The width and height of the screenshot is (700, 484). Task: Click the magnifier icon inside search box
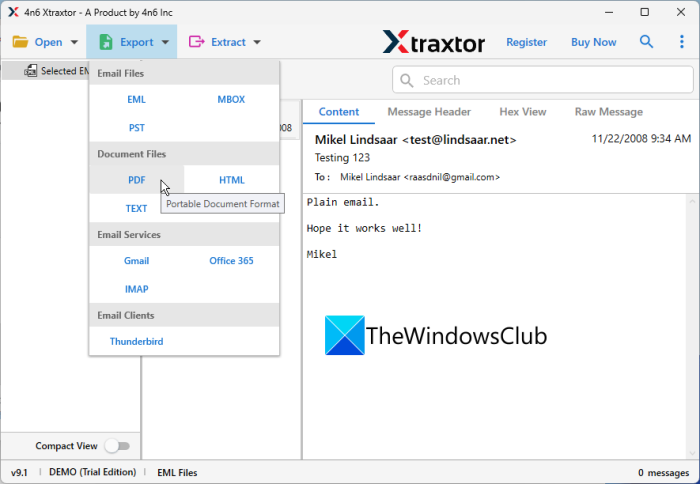[x=407, y=80]
